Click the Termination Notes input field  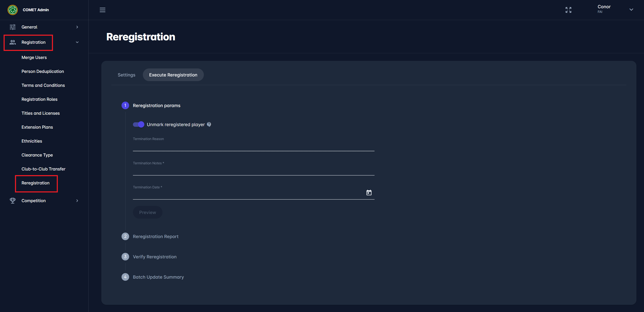coord(253,170)
